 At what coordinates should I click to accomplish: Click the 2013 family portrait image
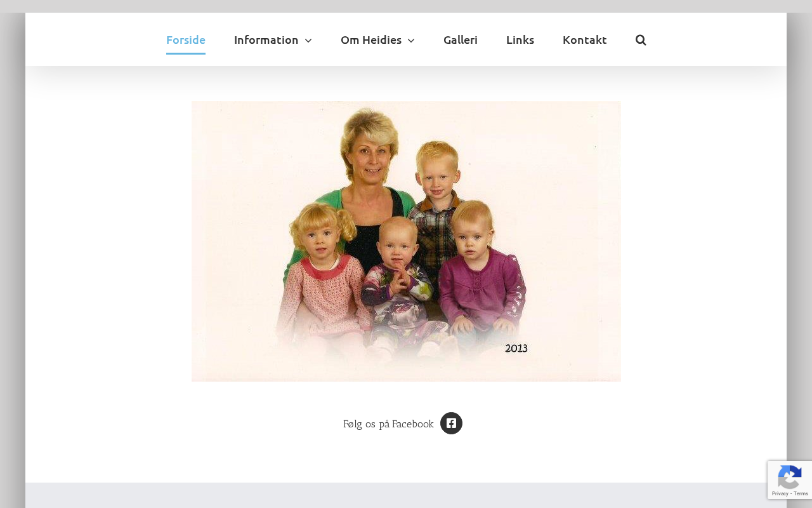406,241
